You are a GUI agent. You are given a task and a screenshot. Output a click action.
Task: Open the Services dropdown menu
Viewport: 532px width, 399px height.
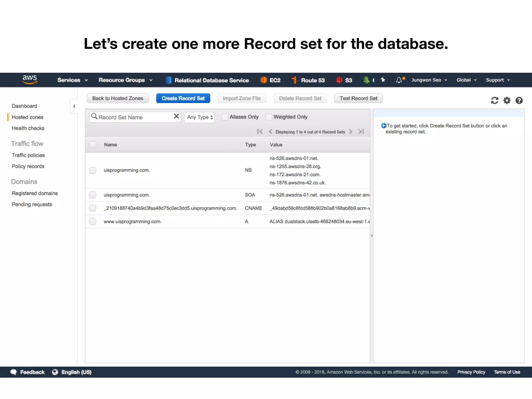(73, 80)
